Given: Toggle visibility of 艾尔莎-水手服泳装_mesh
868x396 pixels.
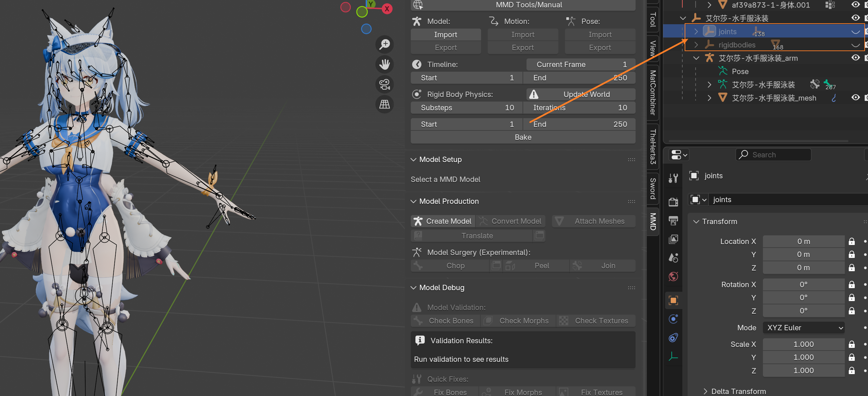Looking at the screenshot, I should tap(855, 98).
